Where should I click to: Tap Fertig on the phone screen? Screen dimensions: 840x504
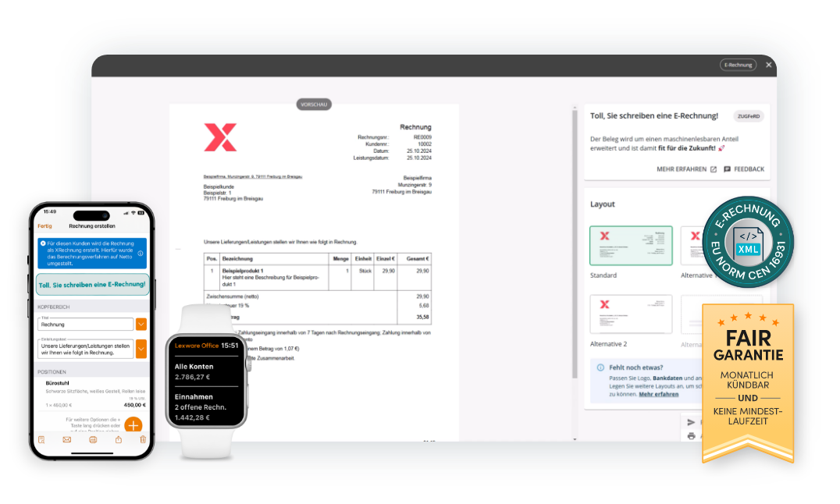click(x=45, y=226)
